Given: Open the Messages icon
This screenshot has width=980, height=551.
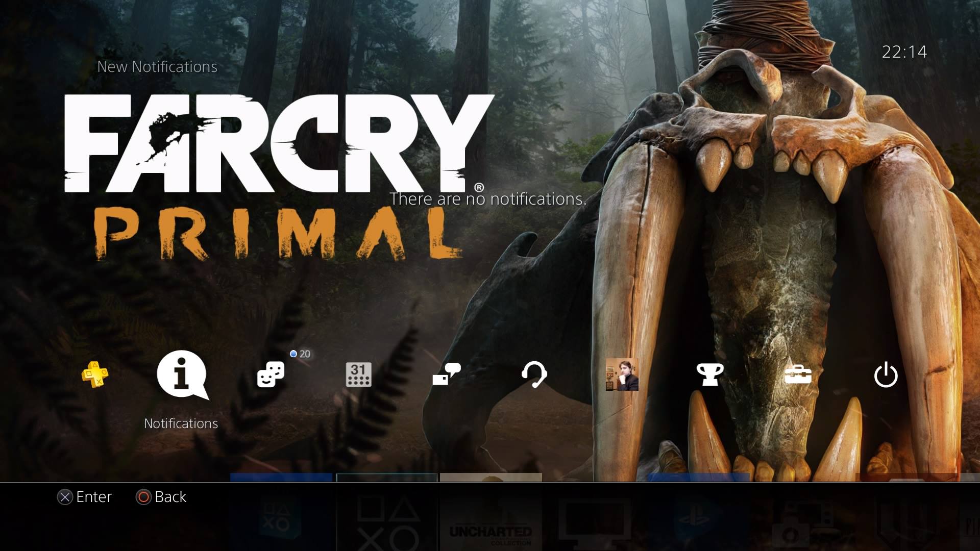Looking at the screenshot, I should [x=447, y=374].
